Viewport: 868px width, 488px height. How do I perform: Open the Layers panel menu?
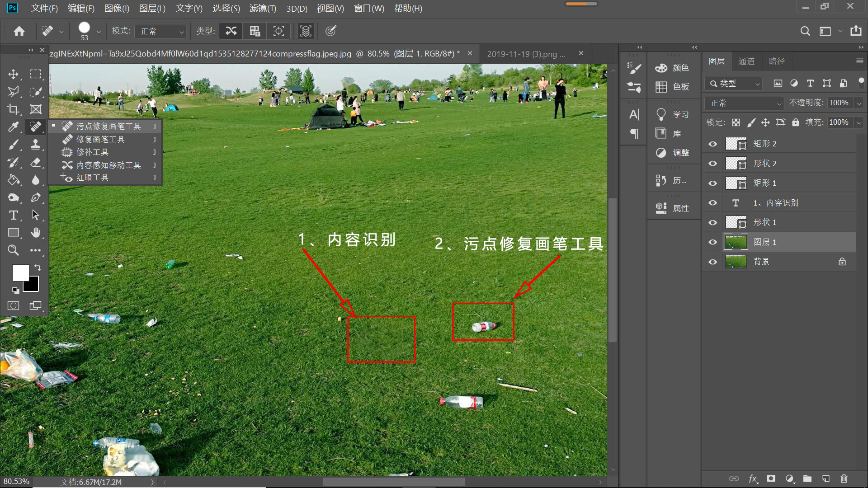[859, 61]
